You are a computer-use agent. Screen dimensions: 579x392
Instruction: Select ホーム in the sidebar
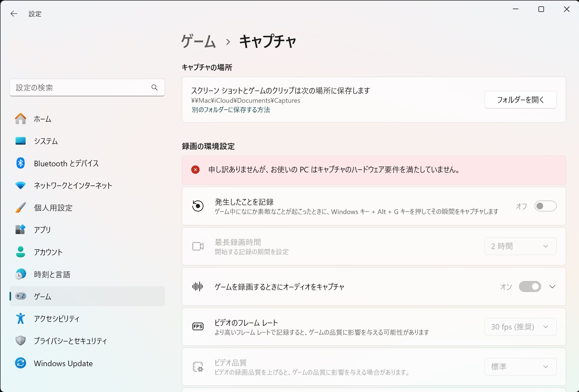(87, 119)
